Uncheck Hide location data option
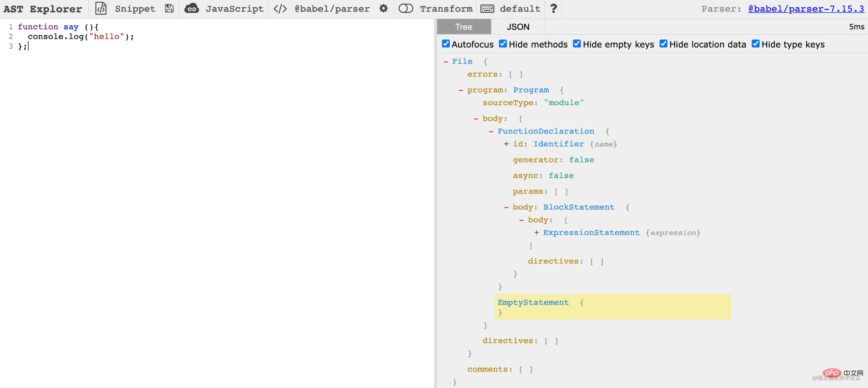The height and width of the screenshot is (388, 868). coord(663,44)
